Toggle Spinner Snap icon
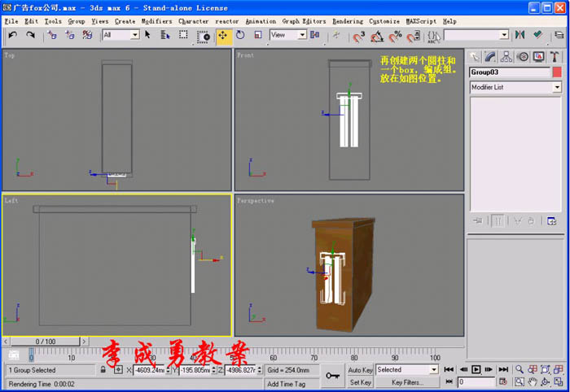Image resolution: width=570 pixels, height=392 pixels. [414, 37]
